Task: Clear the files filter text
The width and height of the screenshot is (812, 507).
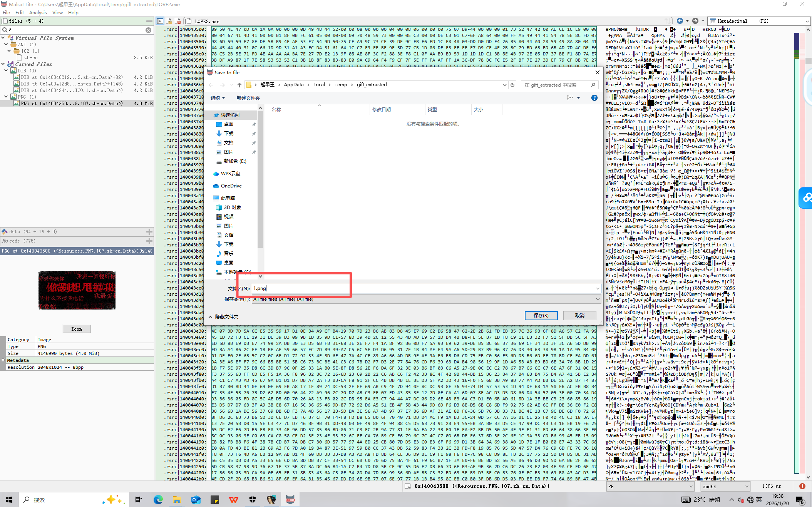Action: tap(148, 30)
